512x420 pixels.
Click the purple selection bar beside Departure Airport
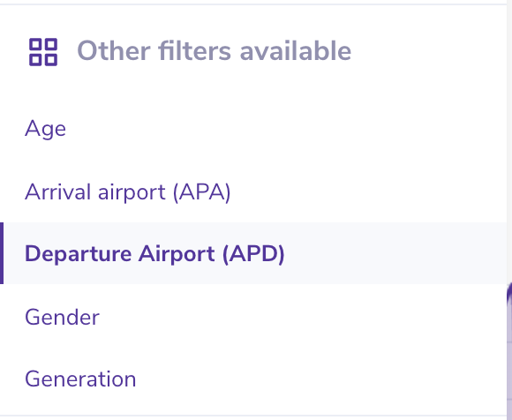coord(2,253)
